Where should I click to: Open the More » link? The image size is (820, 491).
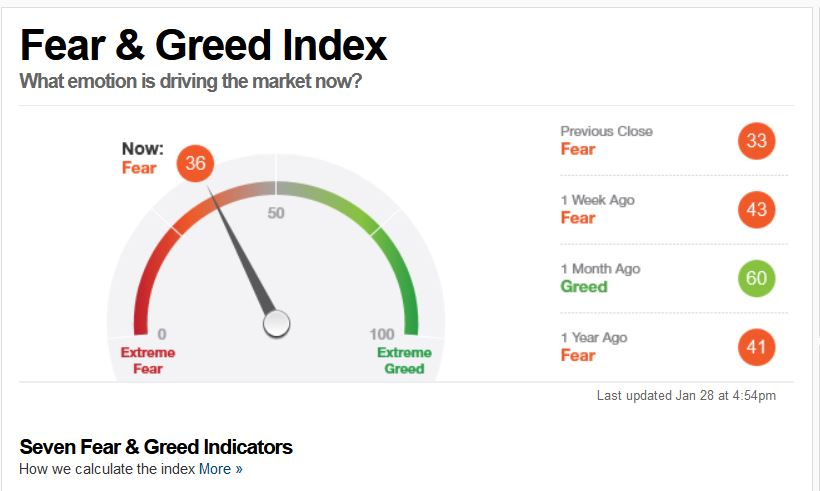221,469
